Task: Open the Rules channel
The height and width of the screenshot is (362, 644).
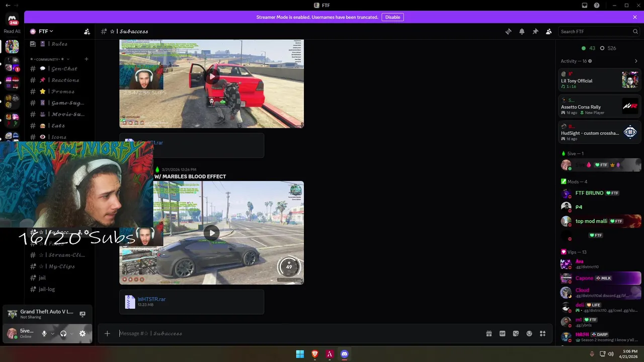Action: click(x=58, y=44)
